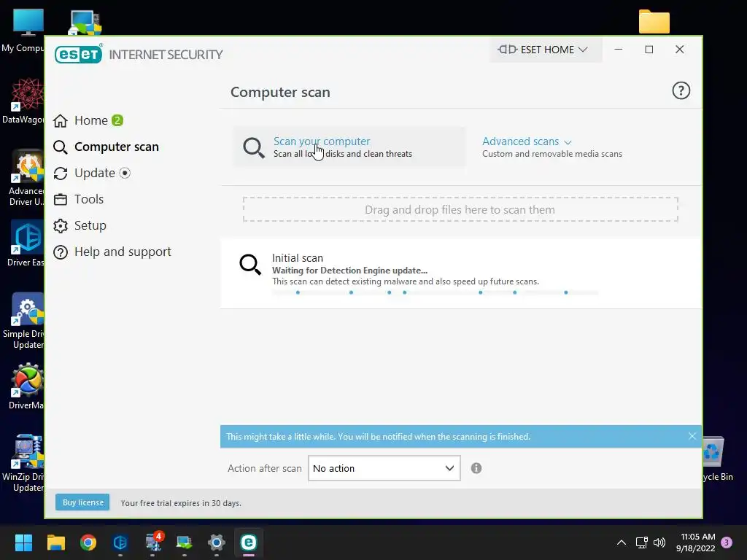Screen dimensions: 747x560
Task: Click 'Custom and removable media scans' text
Action: pos(552,154)
